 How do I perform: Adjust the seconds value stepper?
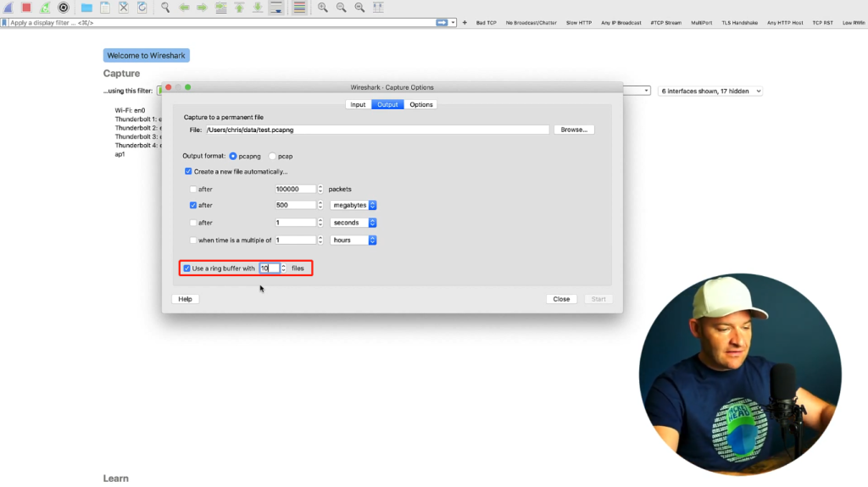coord(320,223)
